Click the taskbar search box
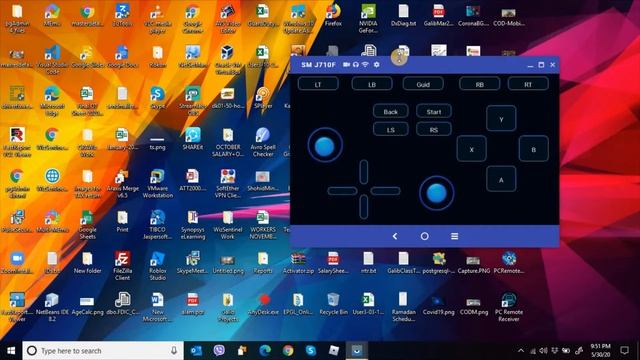Image resolution: width=640 pixels, height=360 pixels. point(103,351)
